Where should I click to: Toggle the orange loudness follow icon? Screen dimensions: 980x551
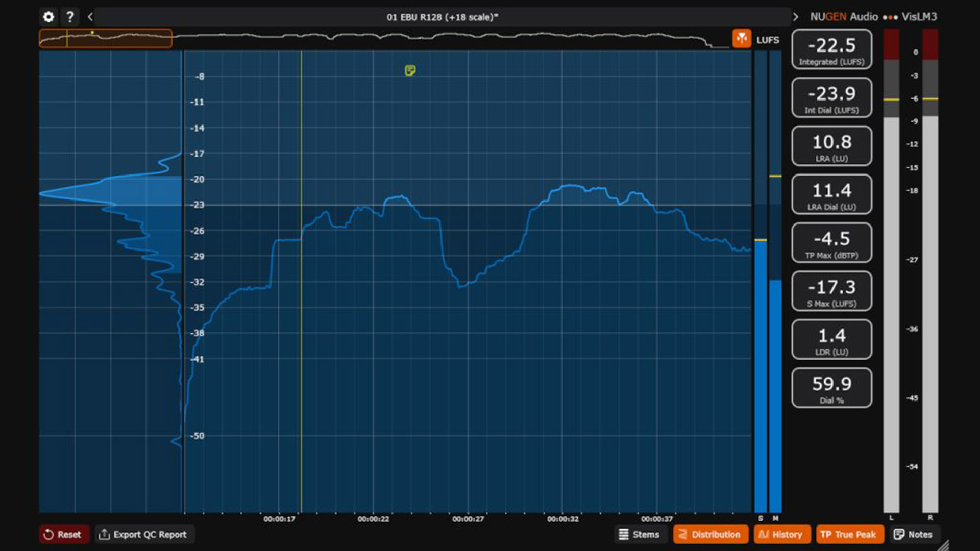pyautogui.click(x=742, y=38)
